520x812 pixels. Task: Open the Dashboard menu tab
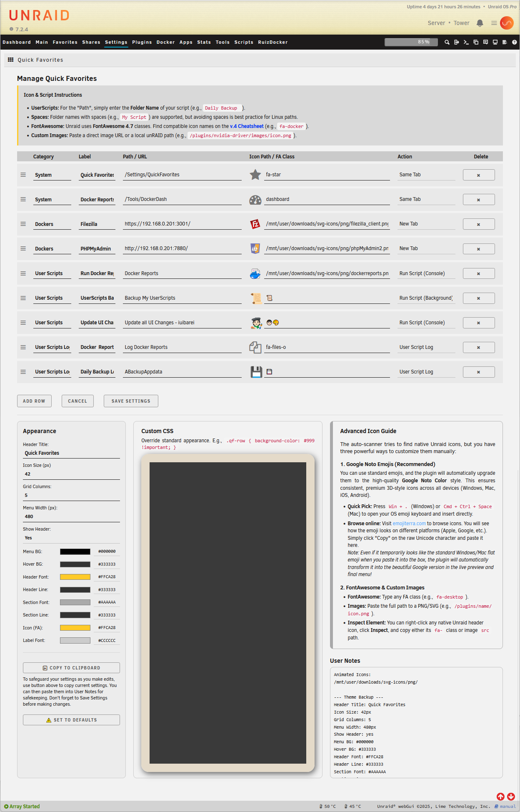(x=17, y=42)
